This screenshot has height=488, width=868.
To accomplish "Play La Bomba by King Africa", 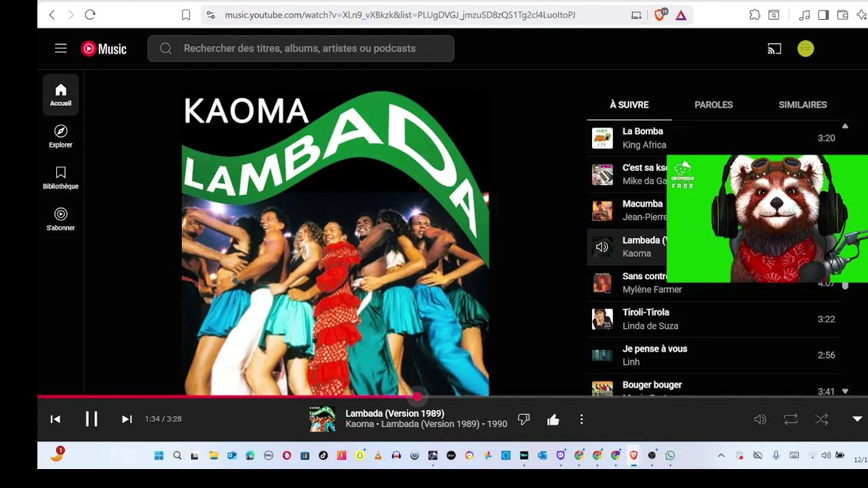I will pos(713,138).
